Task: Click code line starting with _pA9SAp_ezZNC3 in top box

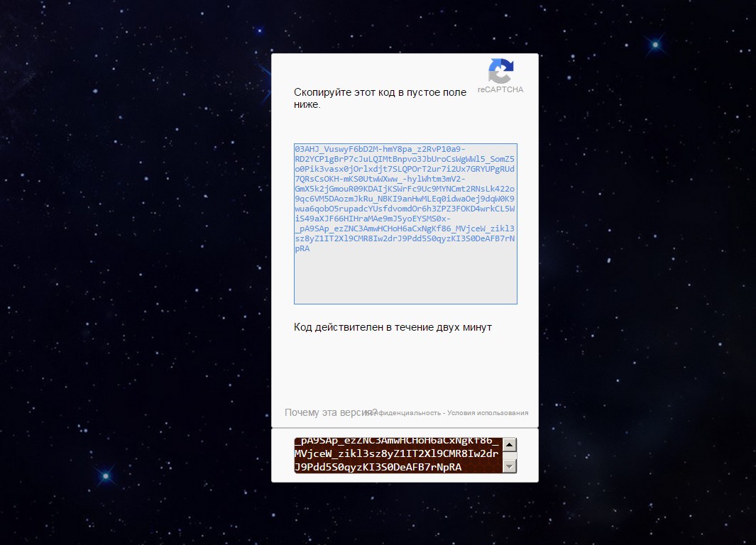Action: click(405, 229)
